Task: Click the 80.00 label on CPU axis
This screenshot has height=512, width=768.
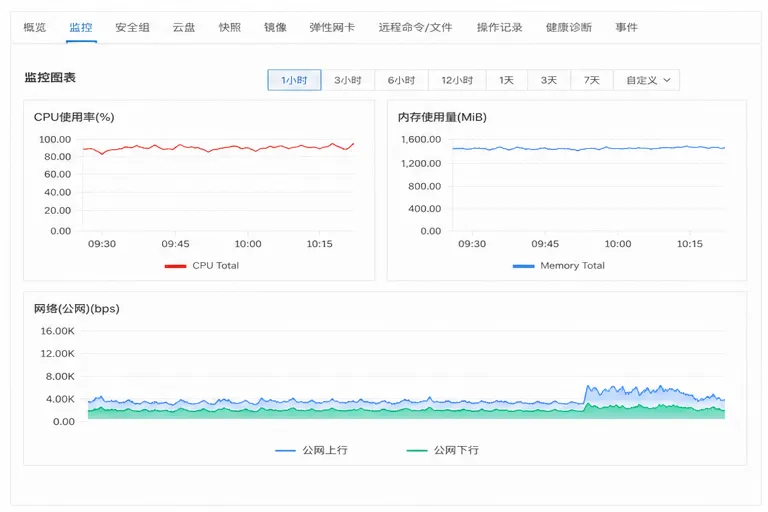Action: [57, 157]
